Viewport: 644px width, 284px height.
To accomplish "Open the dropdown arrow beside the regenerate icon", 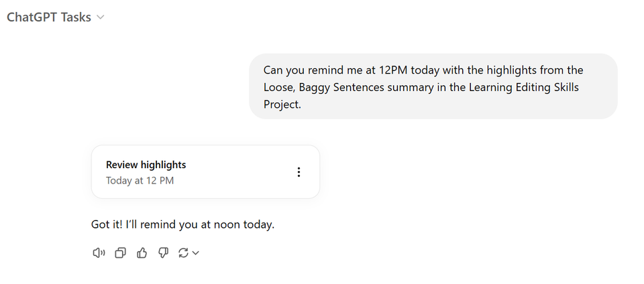I will coord(196,253).
